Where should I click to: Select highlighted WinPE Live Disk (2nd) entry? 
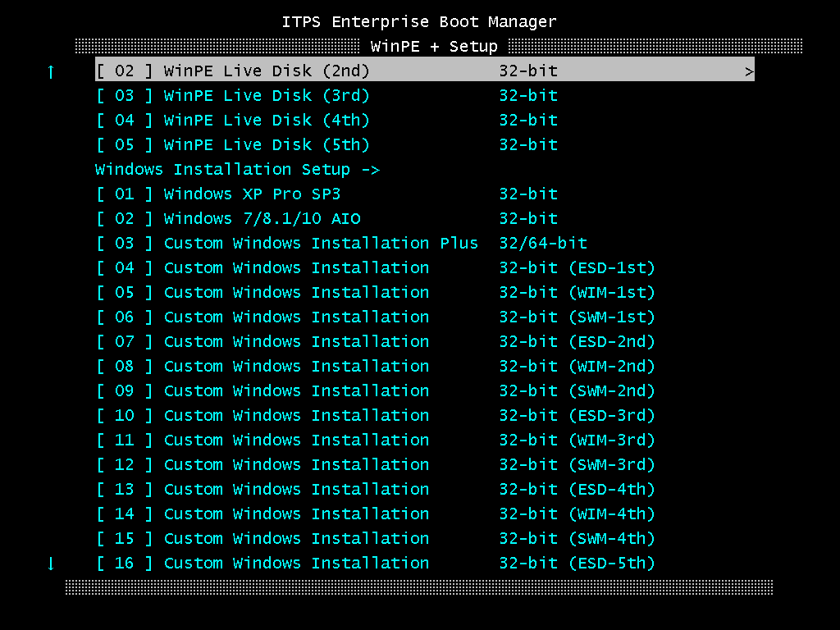pyautogui.click(x=425, y=71)
